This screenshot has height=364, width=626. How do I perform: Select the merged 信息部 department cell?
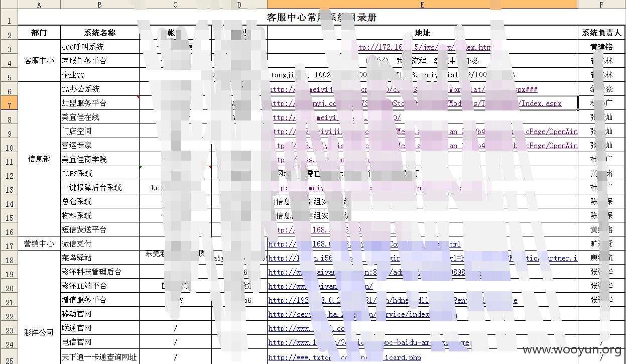pos(39,159)
